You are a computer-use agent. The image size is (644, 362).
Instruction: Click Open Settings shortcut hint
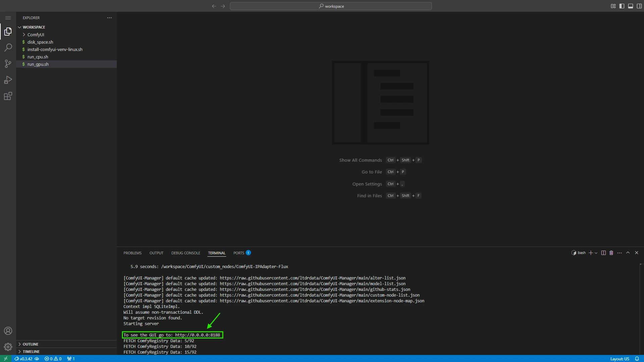pos(379,184)
